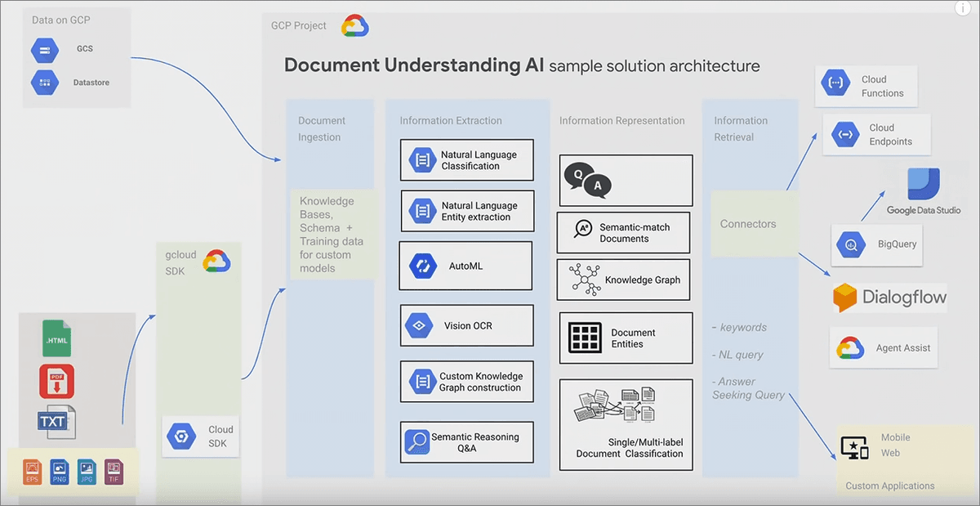Click the 'Information Representation' column heading
The width and height of the screenshot is (980, 506).
tap(622, 121)
